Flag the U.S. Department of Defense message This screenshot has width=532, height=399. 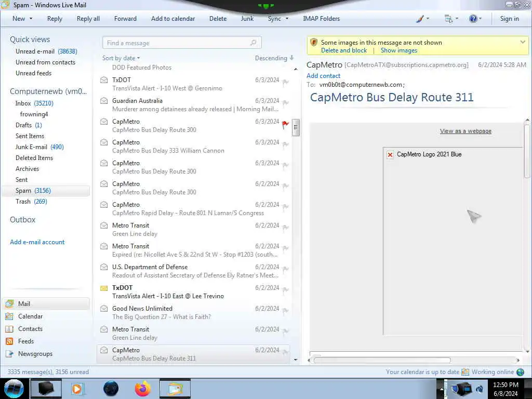pyautogui.click(x=285, y=270)
